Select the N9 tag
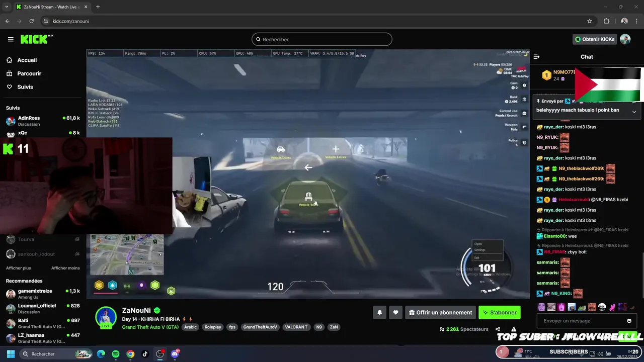 [319, 327]
